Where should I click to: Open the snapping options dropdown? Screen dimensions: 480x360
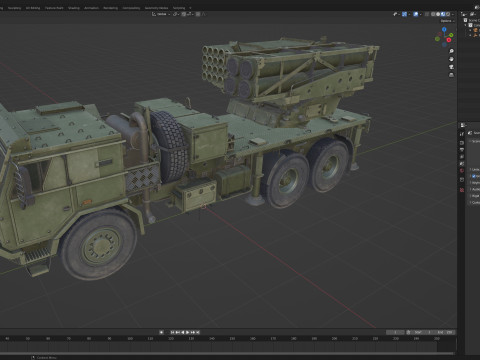(x=190, y=14)
